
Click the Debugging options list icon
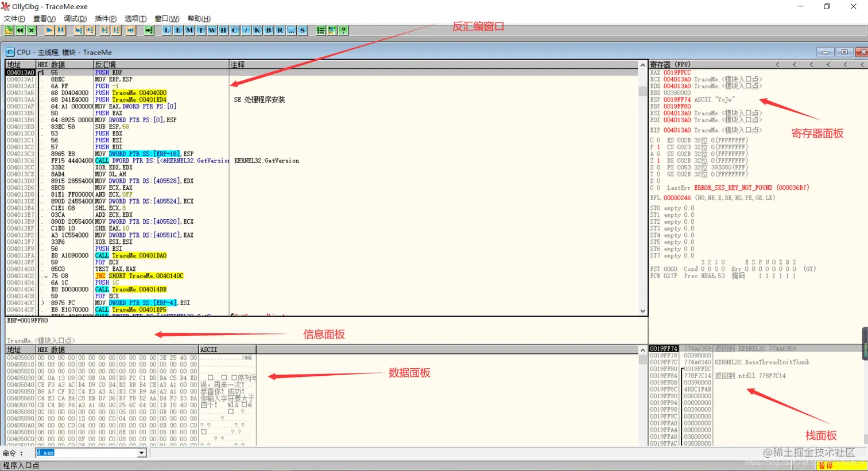(x=321, y=30)
